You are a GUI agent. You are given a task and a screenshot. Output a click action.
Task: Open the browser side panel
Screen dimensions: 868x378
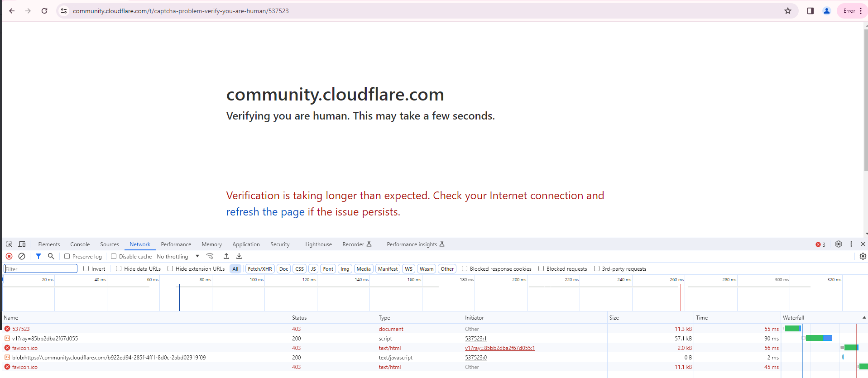tap(810, 11)
